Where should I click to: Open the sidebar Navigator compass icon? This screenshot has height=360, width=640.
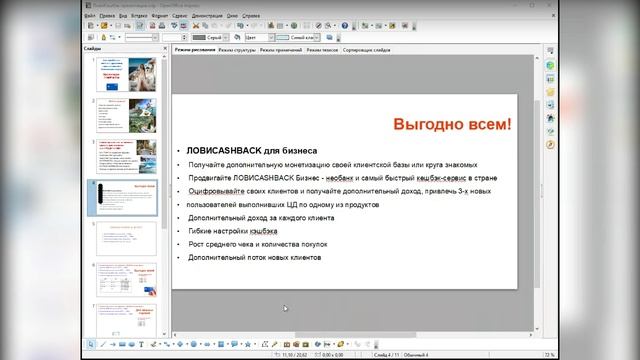point(550,145)
